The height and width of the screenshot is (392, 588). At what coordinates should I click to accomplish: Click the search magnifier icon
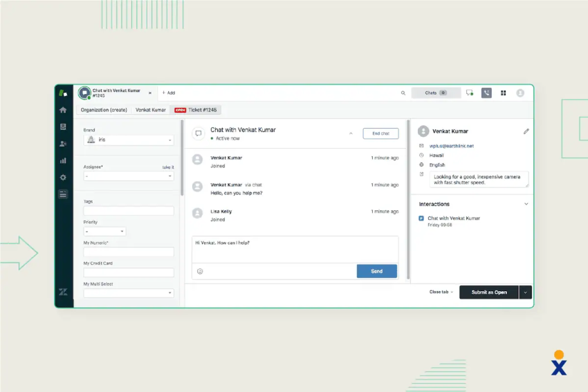point(403,93)
